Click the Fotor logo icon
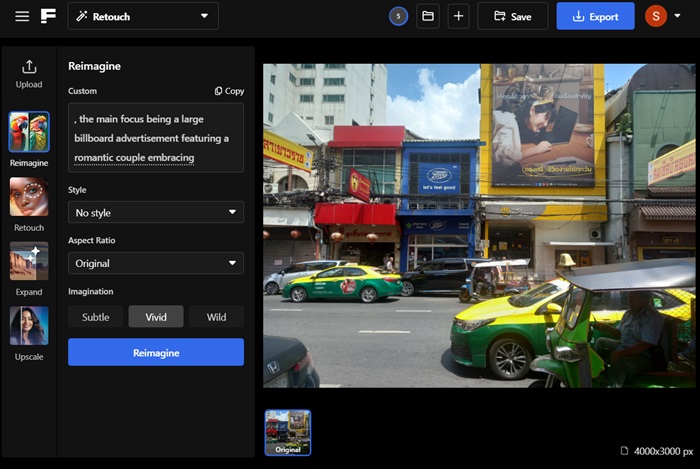 48,16
